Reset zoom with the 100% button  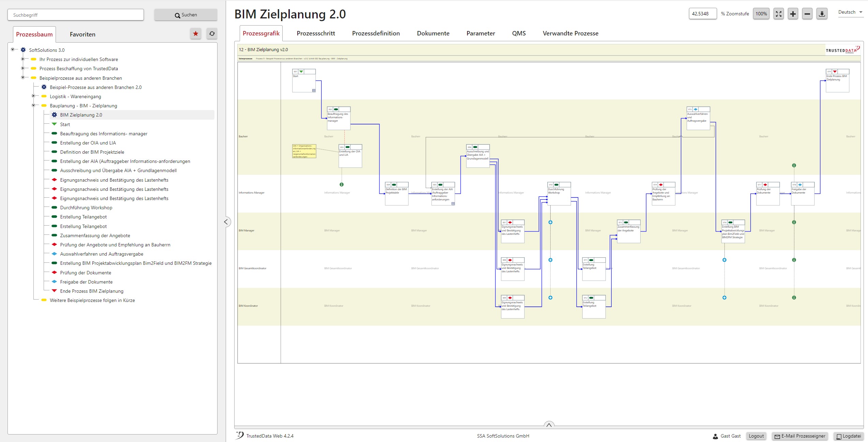tap(761, 14)
